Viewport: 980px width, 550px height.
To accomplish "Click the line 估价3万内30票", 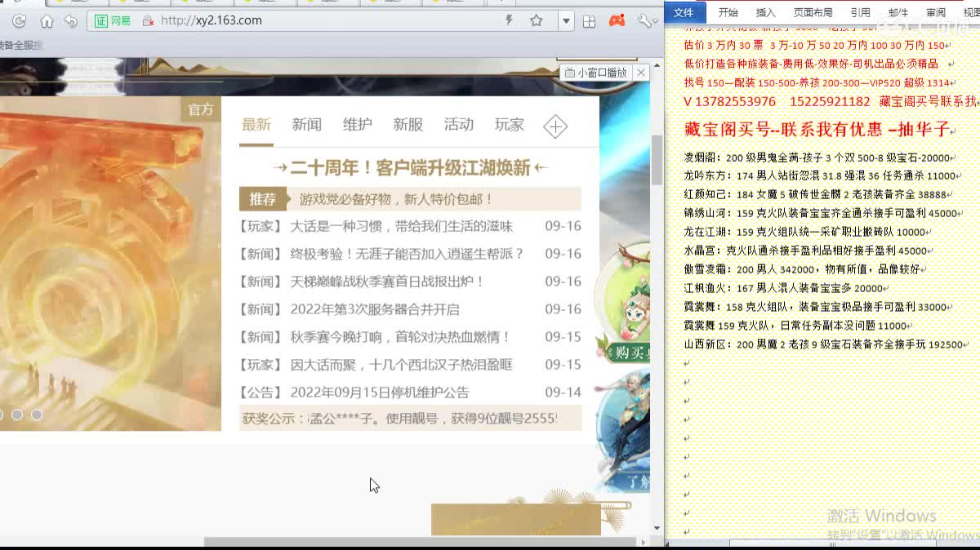I will point(814,46).
